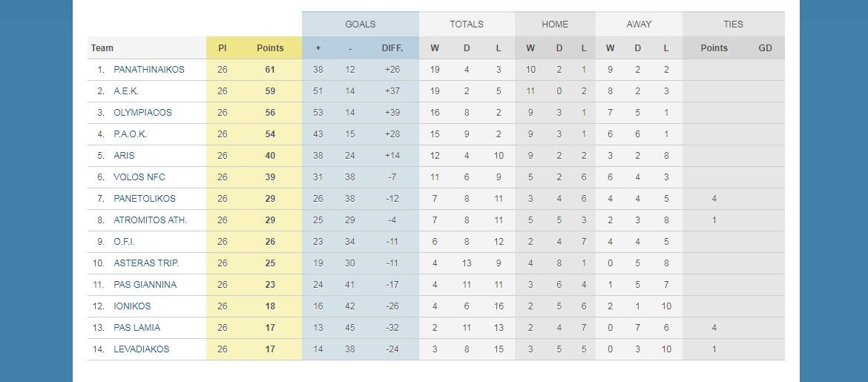Open ASTERAS TRIP. team link
The height and width of the screenshot is (382, 868).
146,263
